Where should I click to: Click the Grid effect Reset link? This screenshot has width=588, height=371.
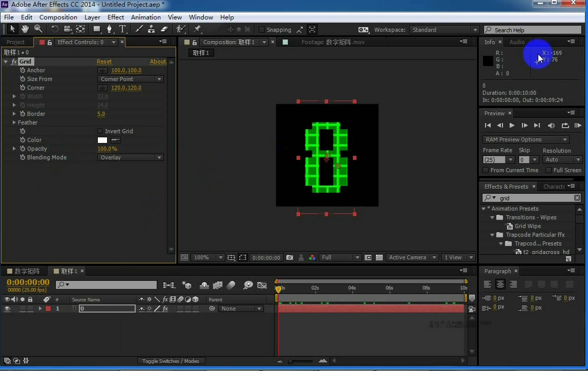[x=104, y=61]
